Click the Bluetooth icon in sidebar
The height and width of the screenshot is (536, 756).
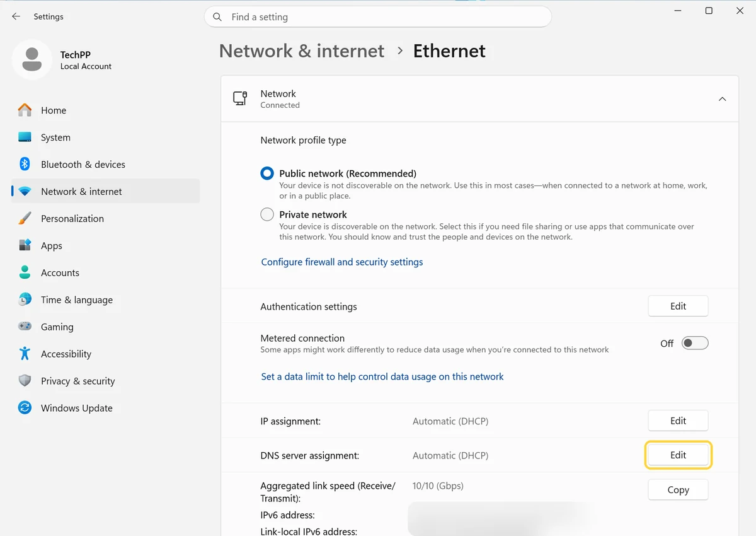click(25, 164)
